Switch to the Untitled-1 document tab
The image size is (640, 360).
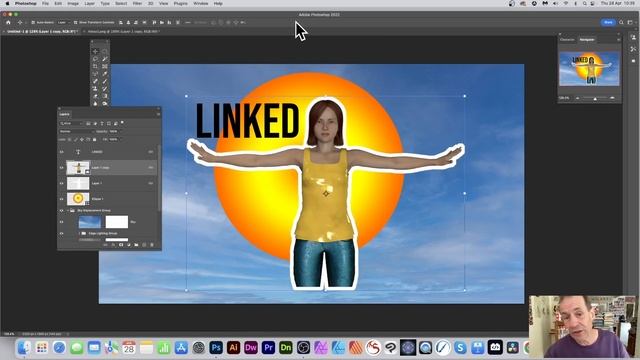42,31
